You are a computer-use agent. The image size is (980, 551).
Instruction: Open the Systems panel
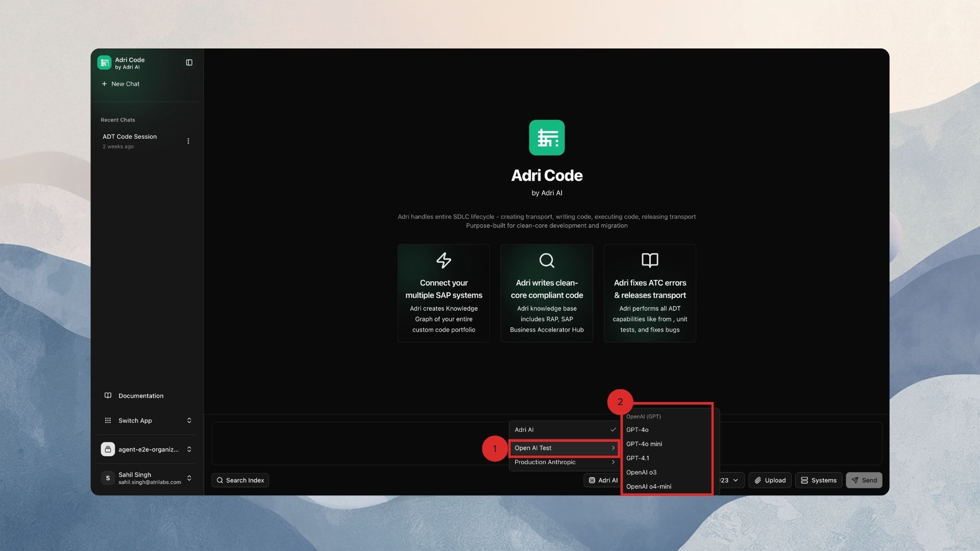[x=818, y=481]
